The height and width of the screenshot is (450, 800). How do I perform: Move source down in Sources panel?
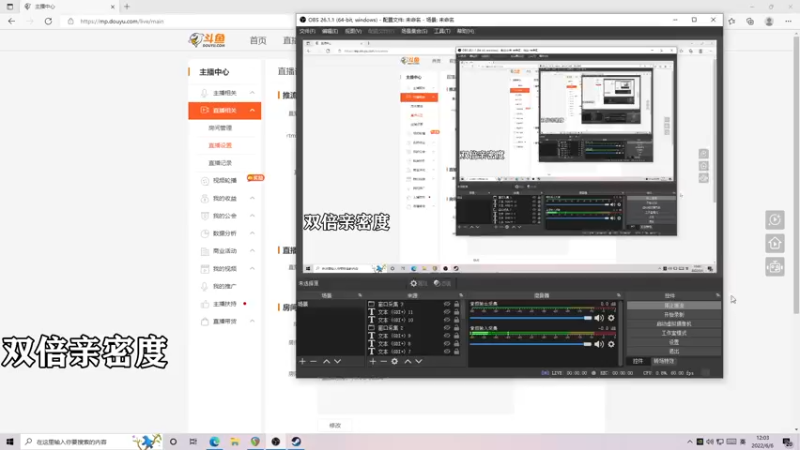point(418,361)
